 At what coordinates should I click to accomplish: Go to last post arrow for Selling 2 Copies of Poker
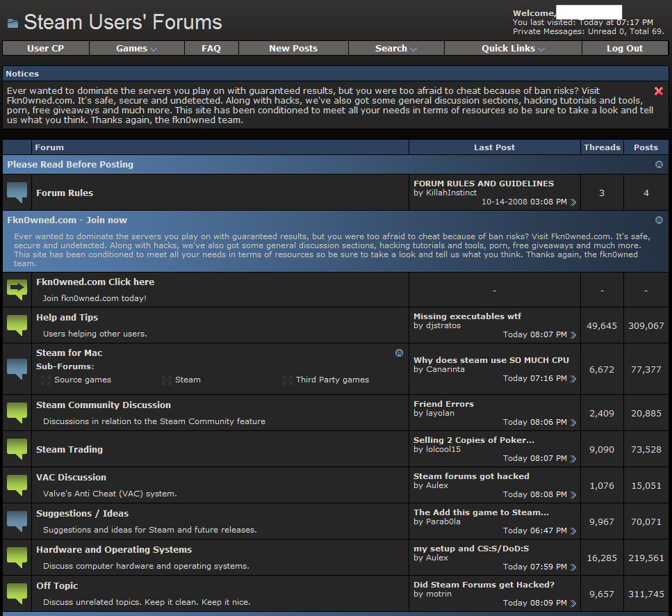click(x=573, y=459)
